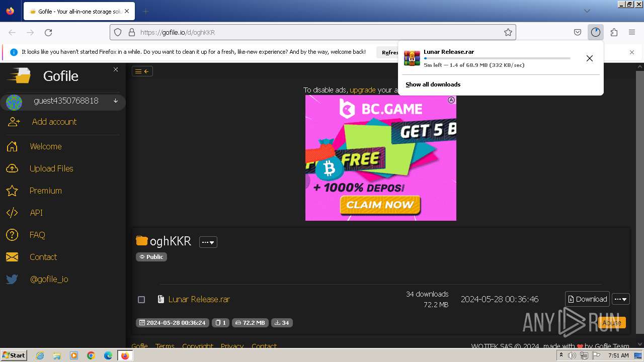Click the BC.GAME advertisement banner
The width and height of the screenshot is (644, 362).
[381, 158]
